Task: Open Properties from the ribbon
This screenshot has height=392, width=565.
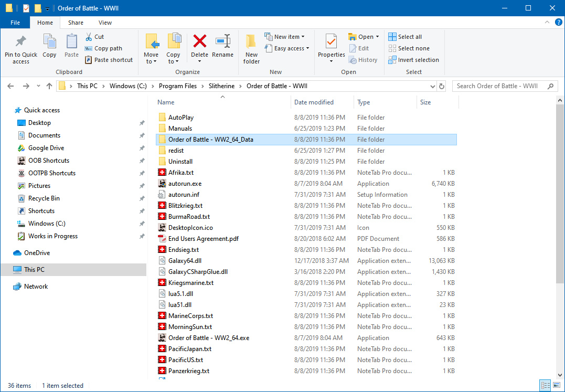Action: [331, 42]
